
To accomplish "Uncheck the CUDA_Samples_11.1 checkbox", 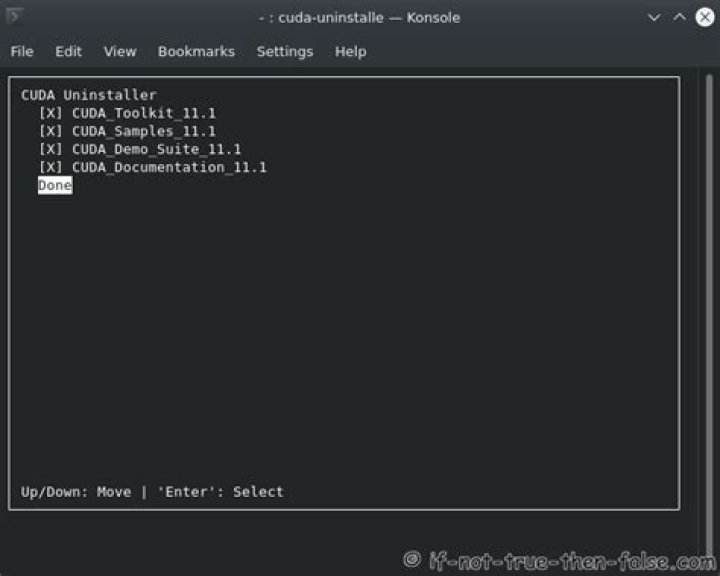I will click(51, 131).
